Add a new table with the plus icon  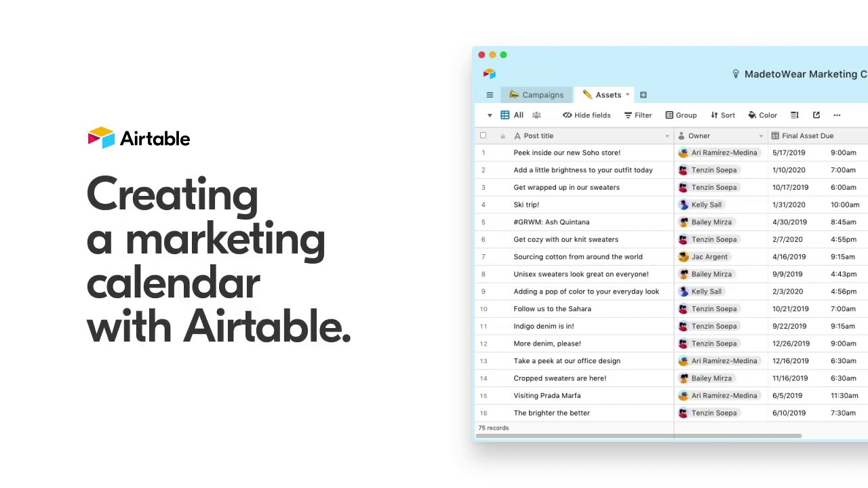point(643,95)
